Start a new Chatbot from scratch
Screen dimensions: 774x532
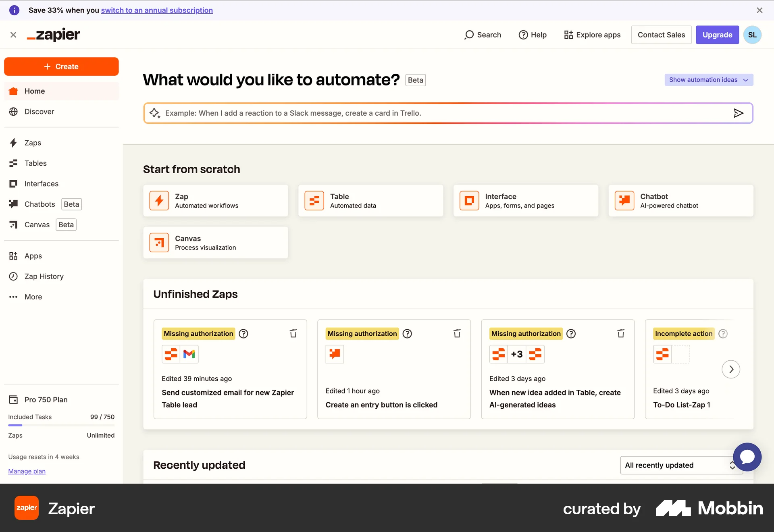[681, 201]
